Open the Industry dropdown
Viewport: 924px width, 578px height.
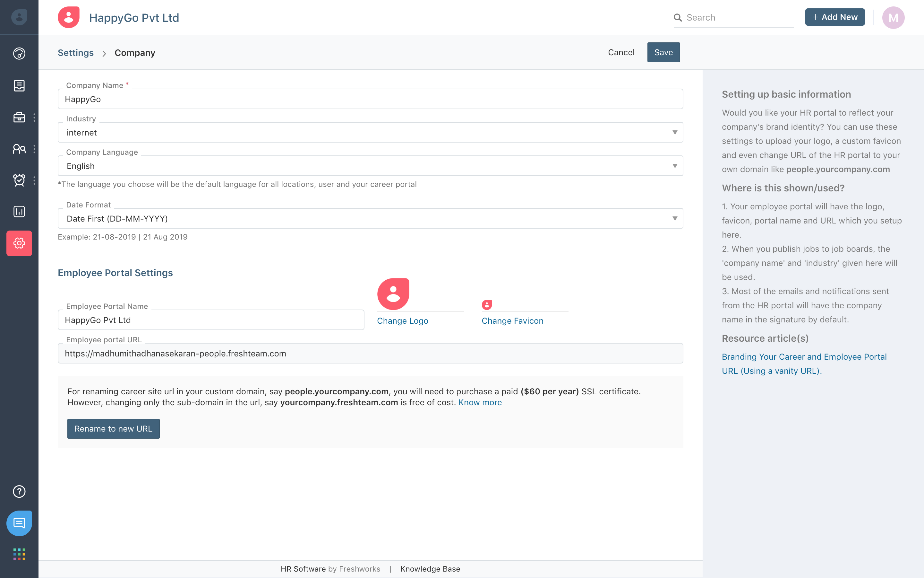(370, 132)
